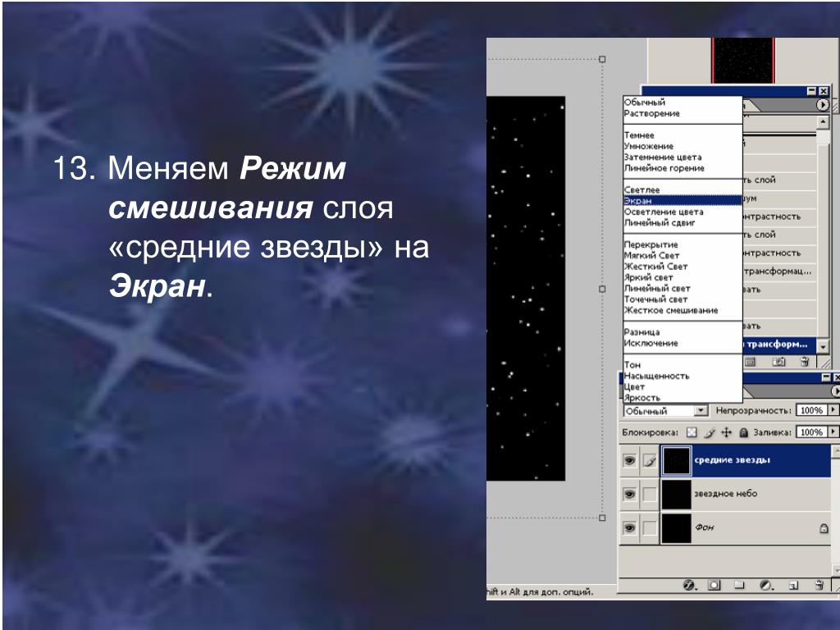This screenshot has width=840, height=630.
Task: Open the Непрозрачность slider arrow
Action: (833, 410)
